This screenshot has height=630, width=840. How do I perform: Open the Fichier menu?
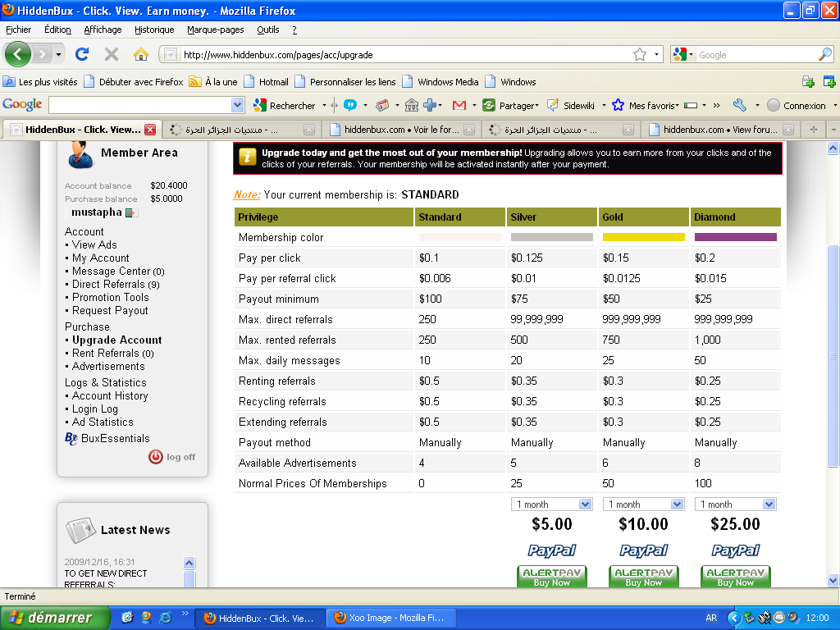coord(18,30)
